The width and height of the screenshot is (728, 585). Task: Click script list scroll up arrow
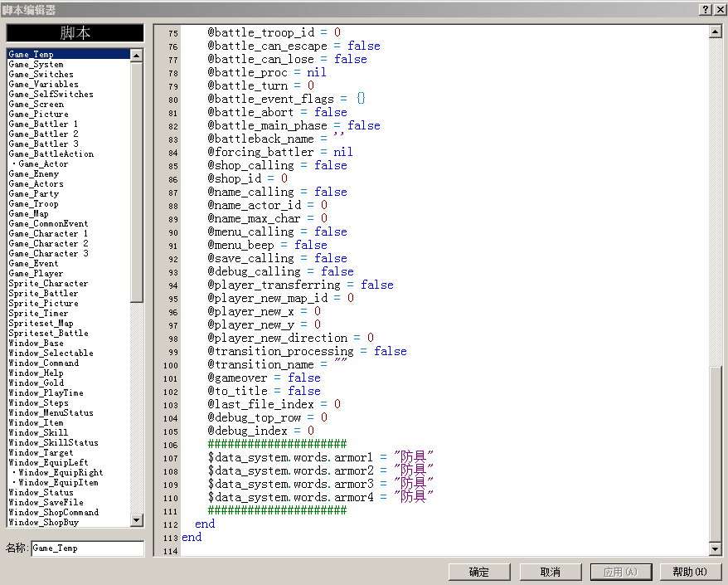[137, 56]
